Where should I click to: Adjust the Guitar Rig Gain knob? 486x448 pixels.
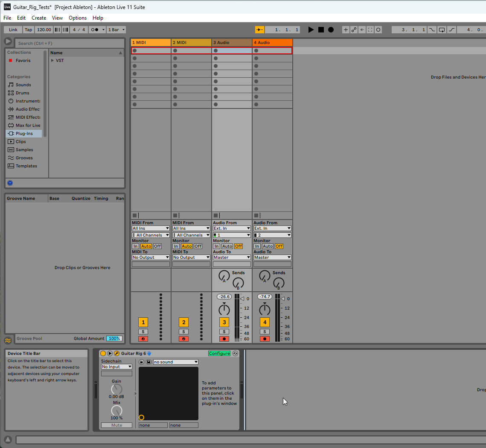coord(116,389)
